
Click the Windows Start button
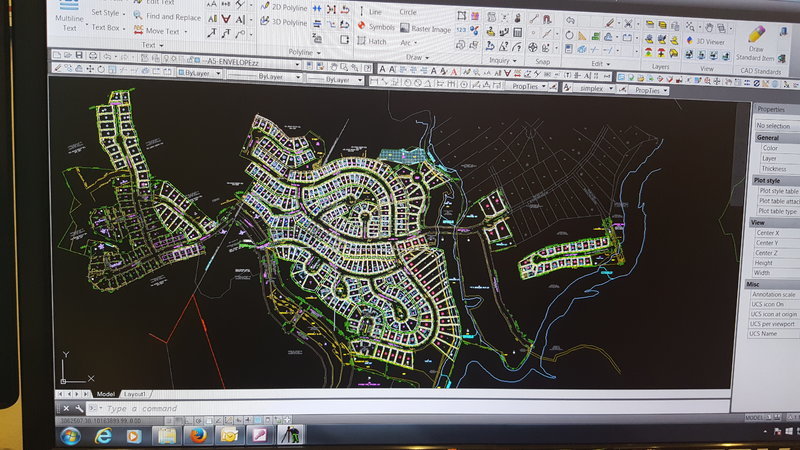(70, 436)
